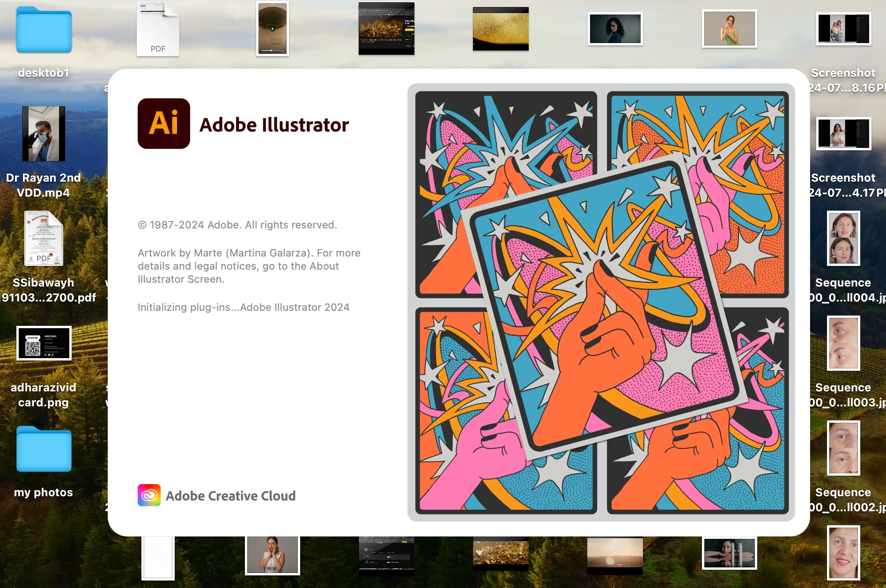The width and height of the screenshot is (886, 588).
Task: Click the Adobe Creative Cloud icon
Action: tap(149, 495)
